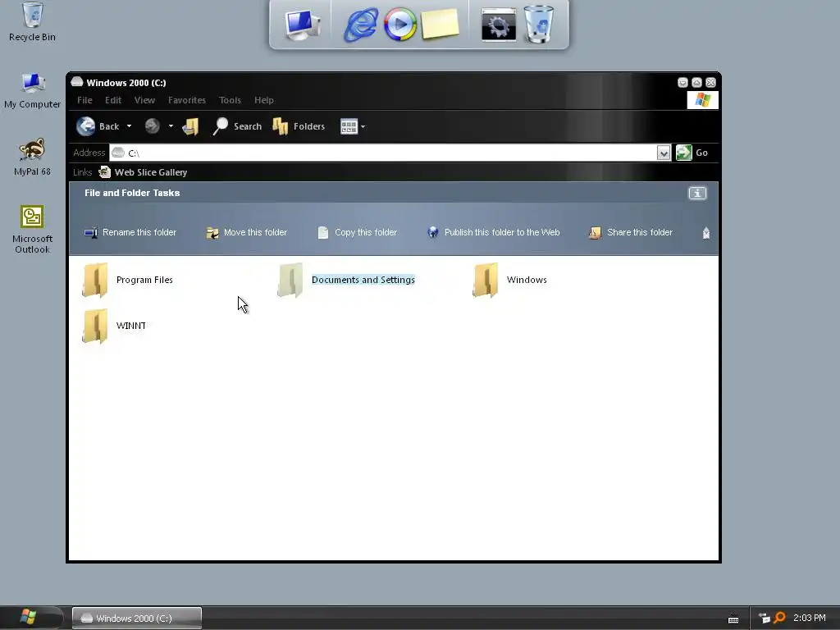
Task: Click Move this folder
Action: pyautogui.click(x=246, y=232)
